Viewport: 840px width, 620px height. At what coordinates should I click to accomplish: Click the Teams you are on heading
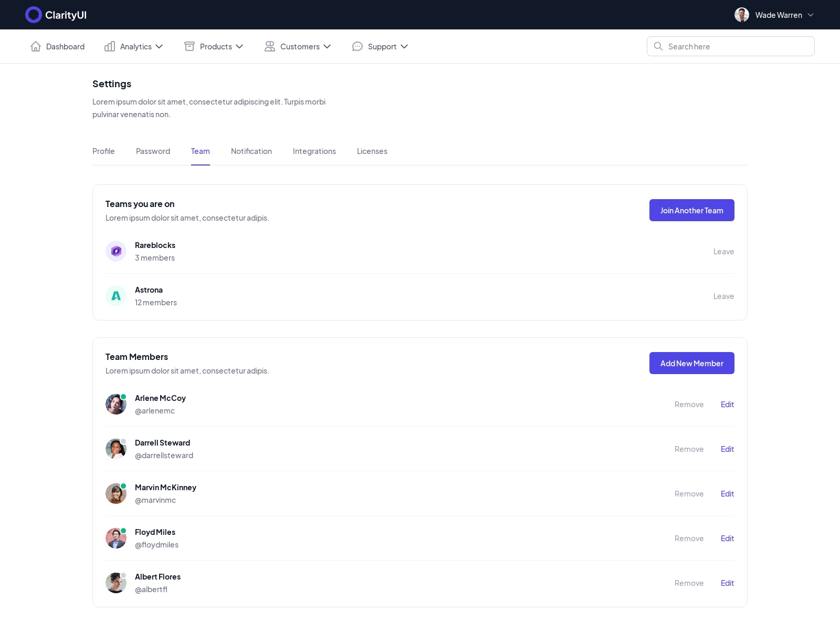(x=140, y=204)
